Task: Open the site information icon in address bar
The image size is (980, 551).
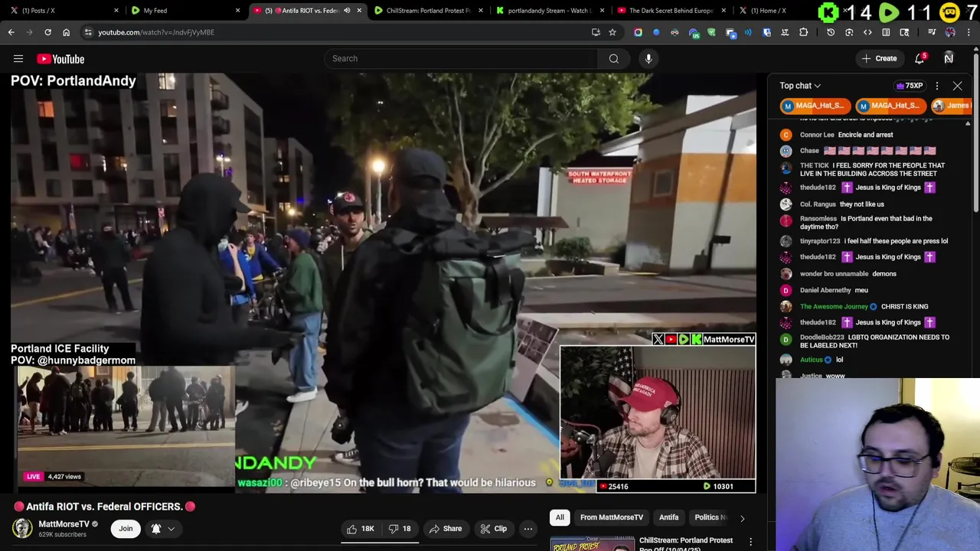Action: (88, 32)
